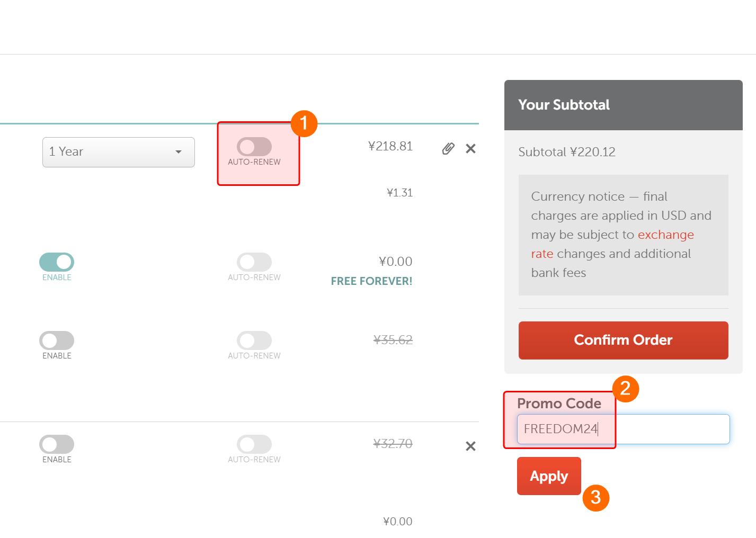Turn on ENABLE for the ¥32.70 item
This screenshot has height=538, width=756.
[57, 444]
